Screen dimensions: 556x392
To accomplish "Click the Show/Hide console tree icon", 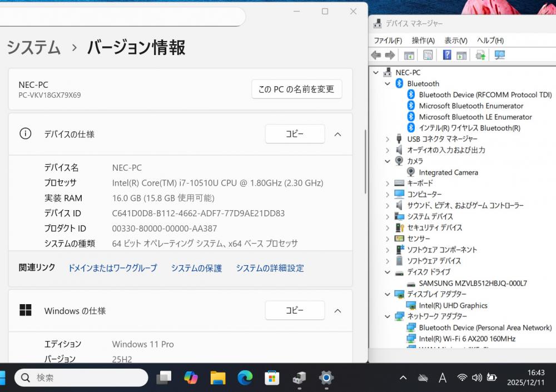I will tap(409, 55).
